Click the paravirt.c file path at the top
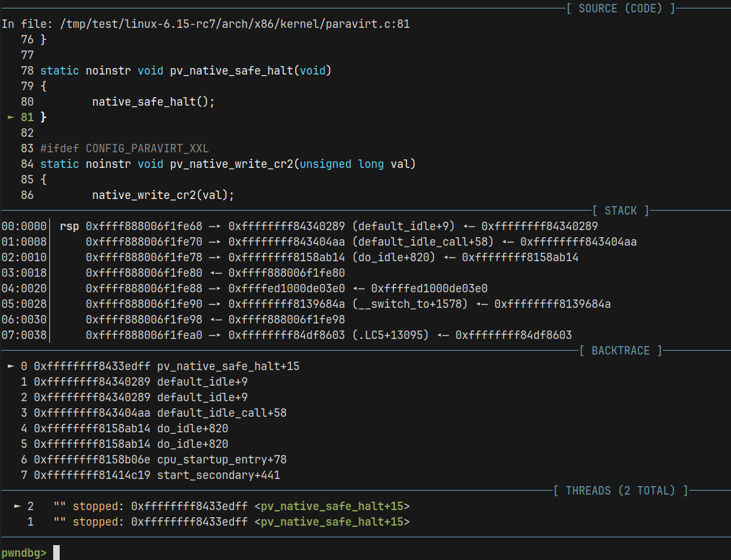The height and width of the screenshot is (560, 731). (x=234, y=24)
